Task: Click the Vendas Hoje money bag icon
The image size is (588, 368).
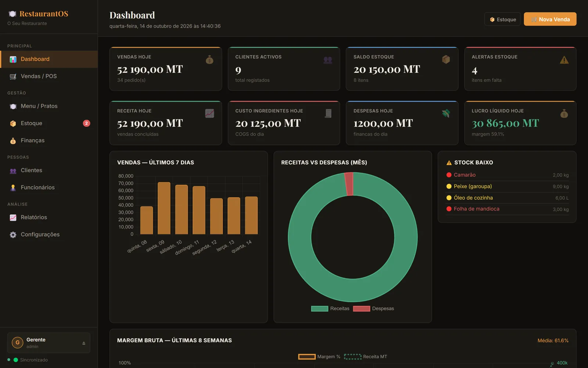Action: pyautogui.click(x=209, y=60)
